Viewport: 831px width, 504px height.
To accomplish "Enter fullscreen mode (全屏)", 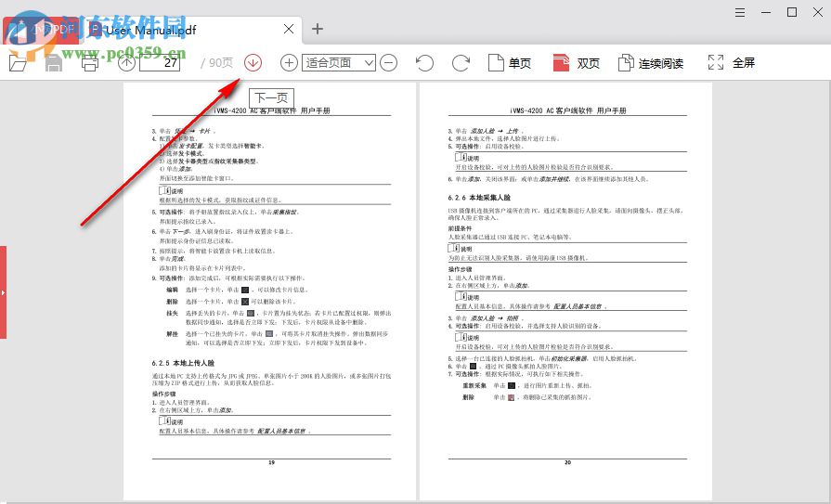I will coord(732,62).
